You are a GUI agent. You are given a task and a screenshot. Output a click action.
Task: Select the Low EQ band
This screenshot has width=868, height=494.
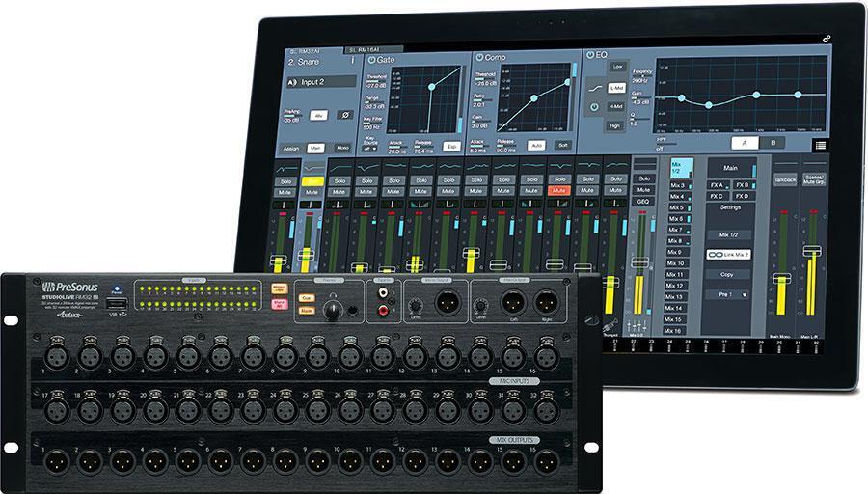(x=617, y=67)
